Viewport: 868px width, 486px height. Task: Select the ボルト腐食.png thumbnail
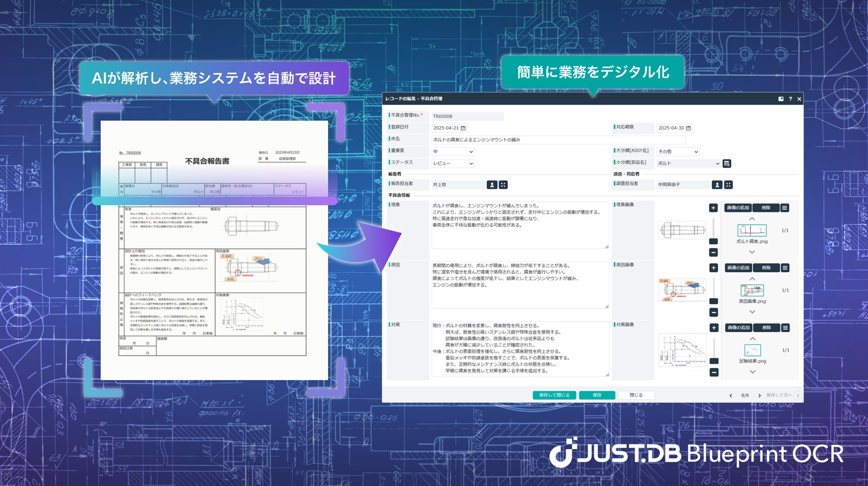(752, 231)
